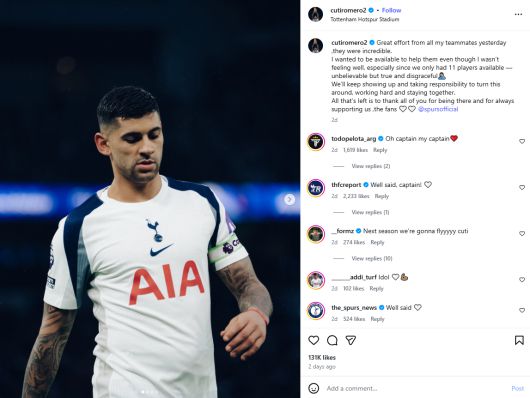Like the_spurs_news comment heart
The width and height of the screenshot is (530, 398).
point(522,310)
